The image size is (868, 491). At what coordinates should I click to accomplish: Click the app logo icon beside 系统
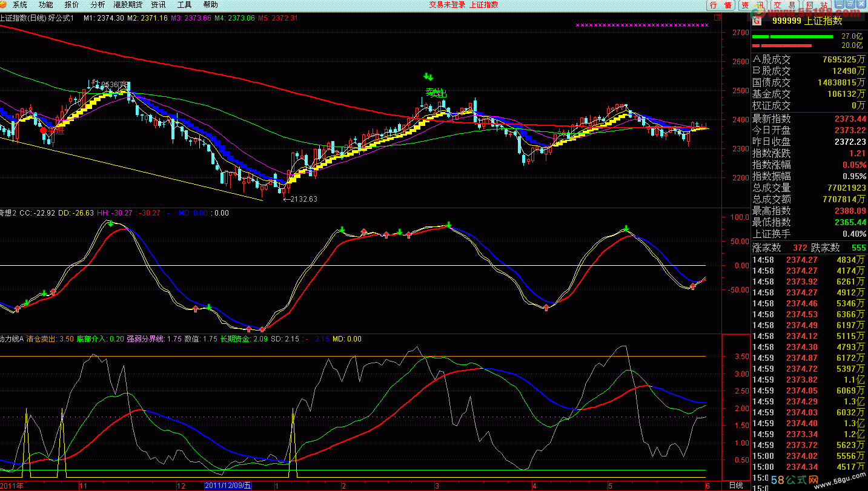pos(5,5)
